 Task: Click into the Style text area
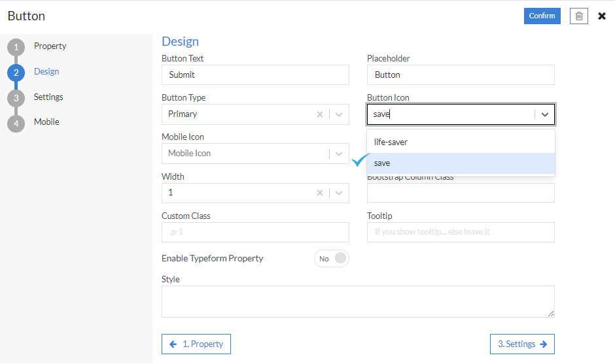point(357,301)
